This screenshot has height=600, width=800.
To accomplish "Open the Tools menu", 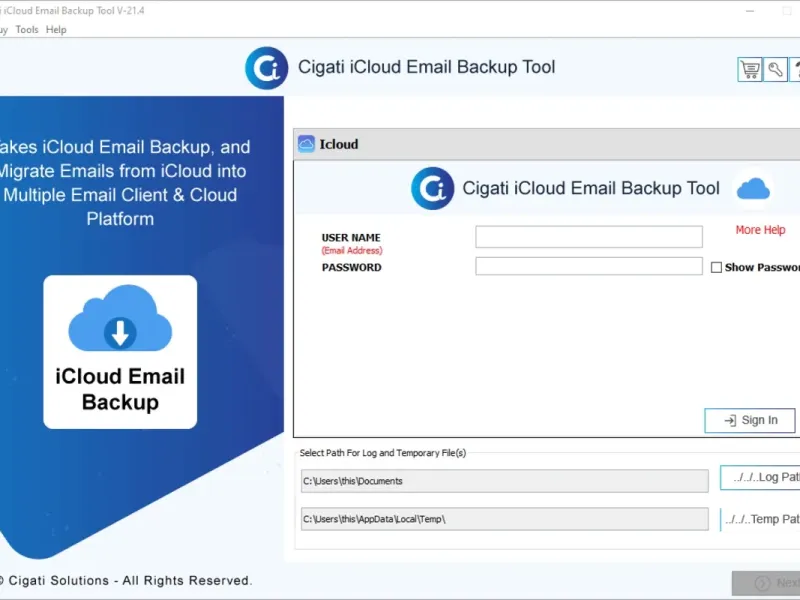I will (27, 30).
